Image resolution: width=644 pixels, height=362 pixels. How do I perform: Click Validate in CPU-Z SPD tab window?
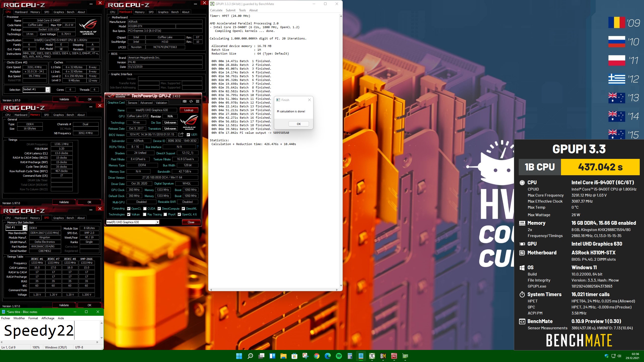click(64, 305)
